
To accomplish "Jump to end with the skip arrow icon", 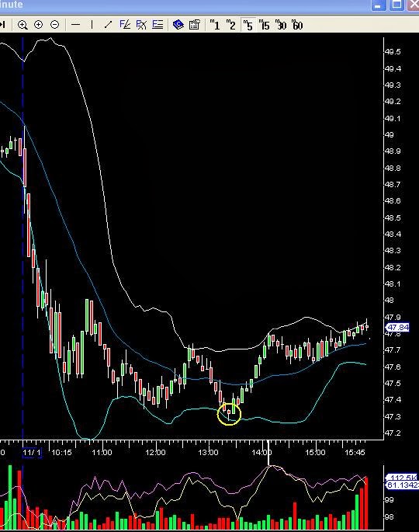I will coord(2,25).
